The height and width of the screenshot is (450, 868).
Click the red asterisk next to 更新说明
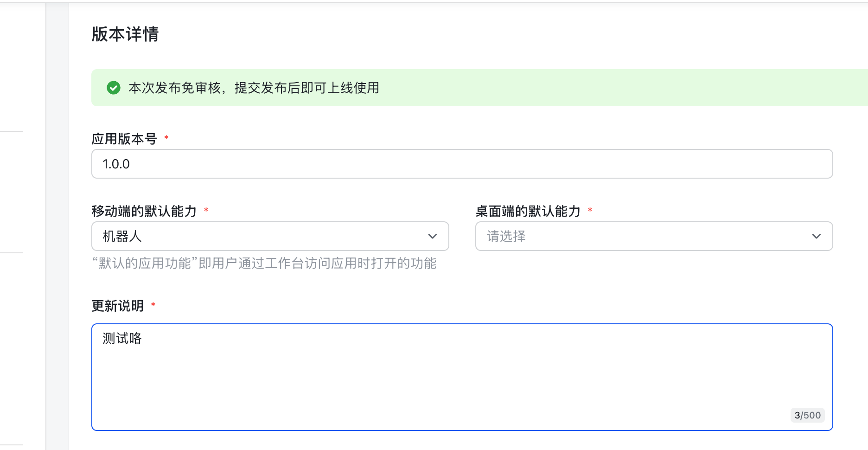click(153, 305)
